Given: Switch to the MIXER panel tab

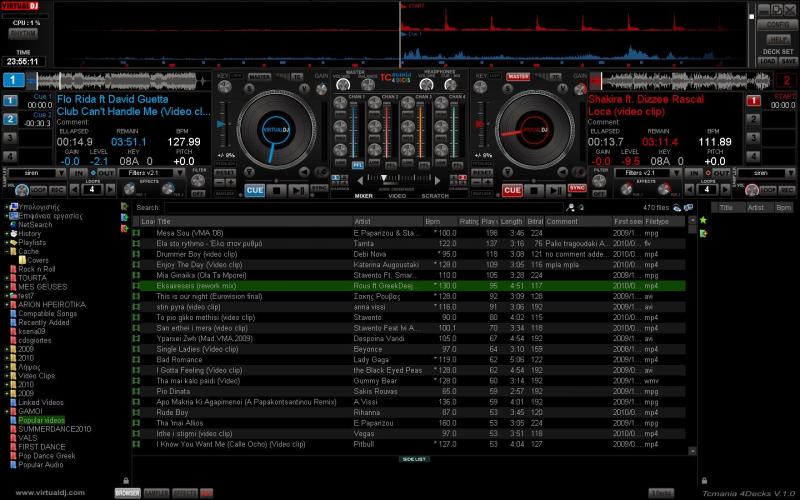Looking at the screenshot, I should pos(364,196).
